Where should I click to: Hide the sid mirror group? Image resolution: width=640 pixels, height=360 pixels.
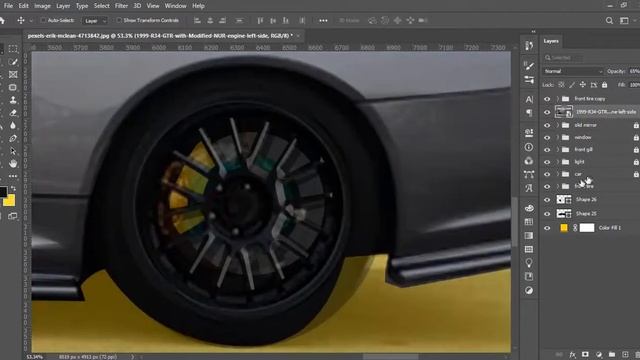[547, 125]
